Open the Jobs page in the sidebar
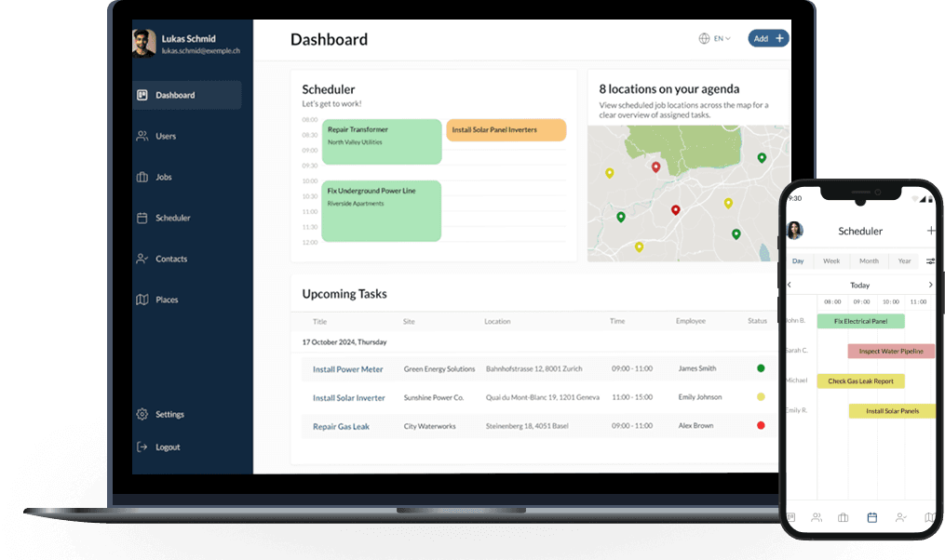945x560 pixels. tap(163, 177)
